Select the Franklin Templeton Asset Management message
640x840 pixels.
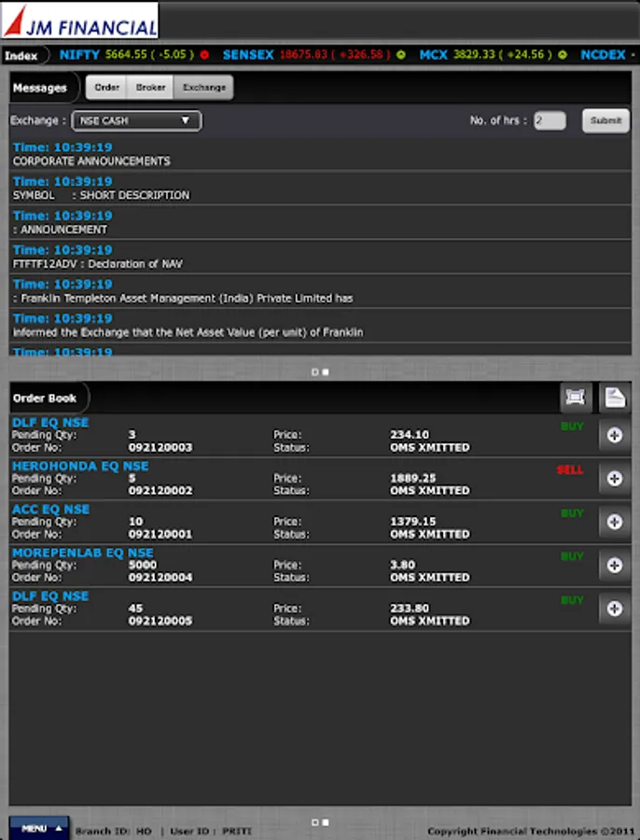(320, 291)
